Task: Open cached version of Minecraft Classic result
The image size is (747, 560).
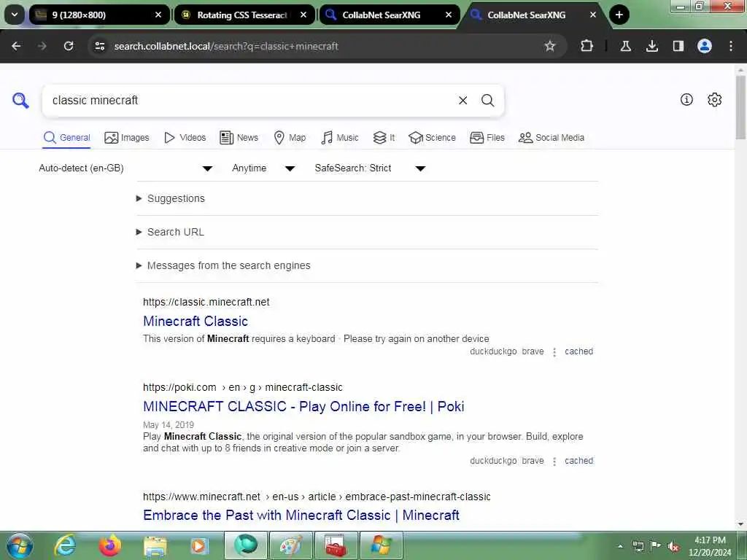Action: point(578,351)
